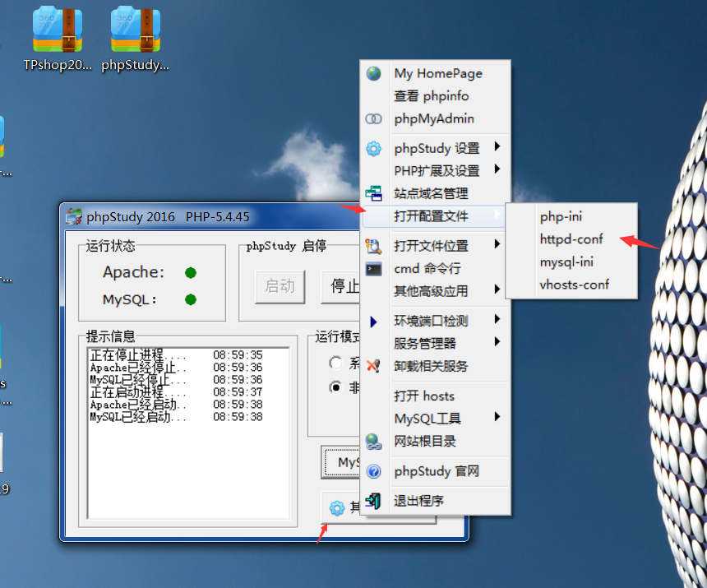
Task: Click the gear icon on bottom settings button
Action: pyautogui.click(x=337, y=508)
